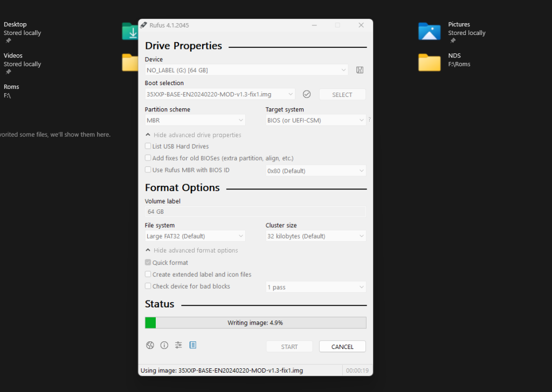Click the pin icon under Pictures

pos(453,41)
